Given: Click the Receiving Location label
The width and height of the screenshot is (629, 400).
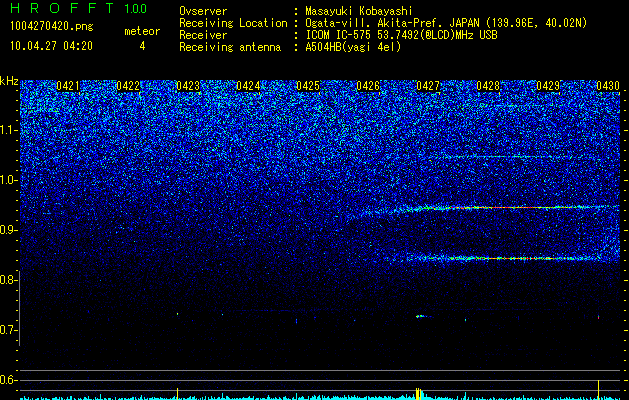Looking at the screenshot, I should point(233,23).
